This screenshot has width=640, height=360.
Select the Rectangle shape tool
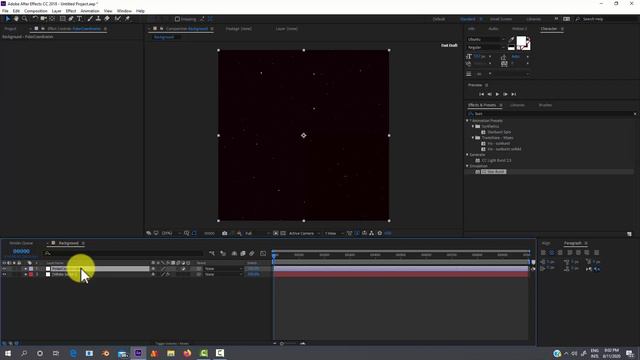point(62,19)
